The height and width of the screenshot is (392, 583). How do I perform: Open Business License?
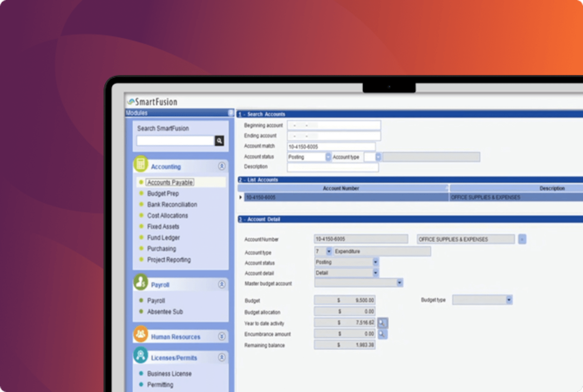(169, 374)
